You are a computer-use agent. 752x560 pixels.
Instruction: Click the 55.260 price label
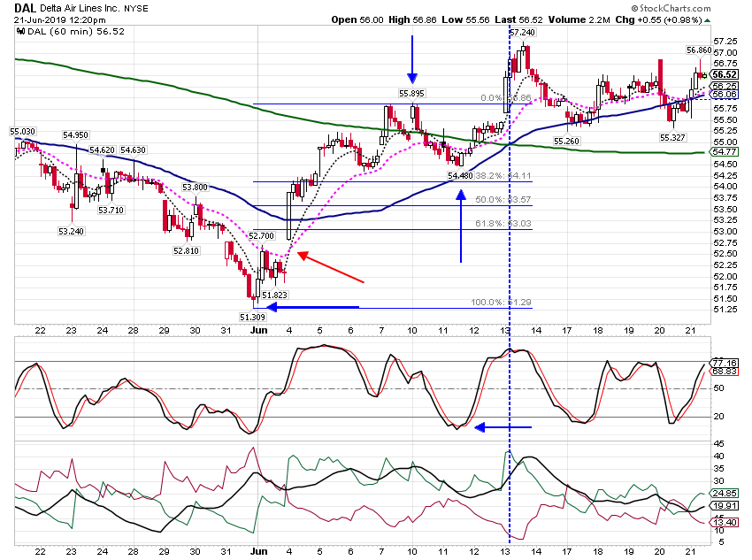pos(566,141)
